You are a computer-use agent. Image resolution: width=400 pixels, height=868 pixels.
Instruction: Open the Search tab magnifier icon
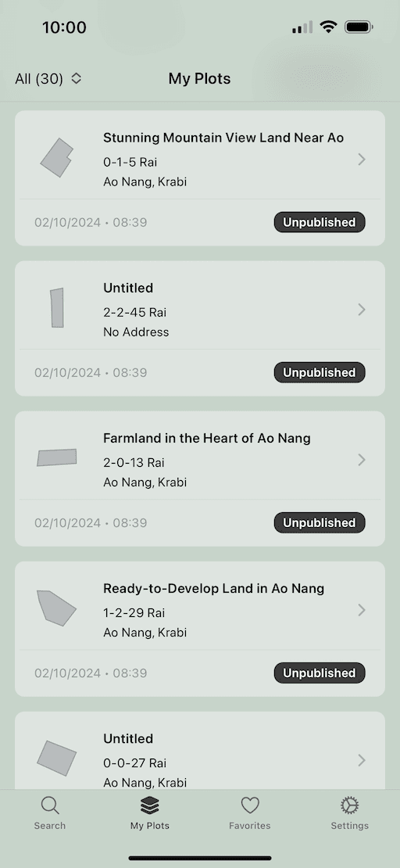pyautogui.click(x=50, y=805)
